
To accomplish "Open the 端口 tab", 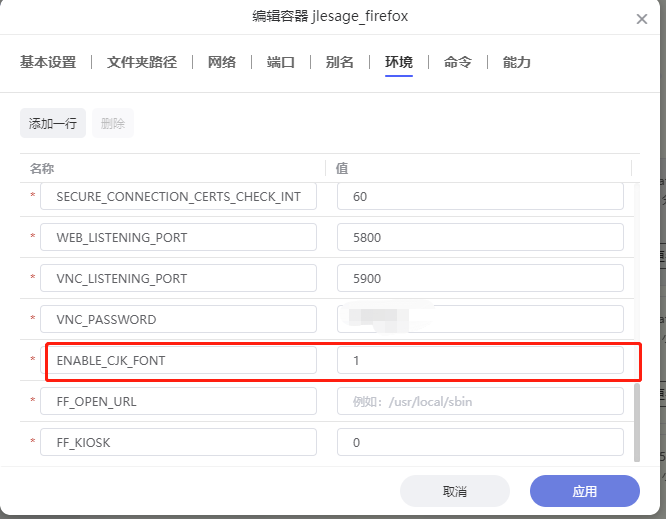I will click(x=281, y=62).
